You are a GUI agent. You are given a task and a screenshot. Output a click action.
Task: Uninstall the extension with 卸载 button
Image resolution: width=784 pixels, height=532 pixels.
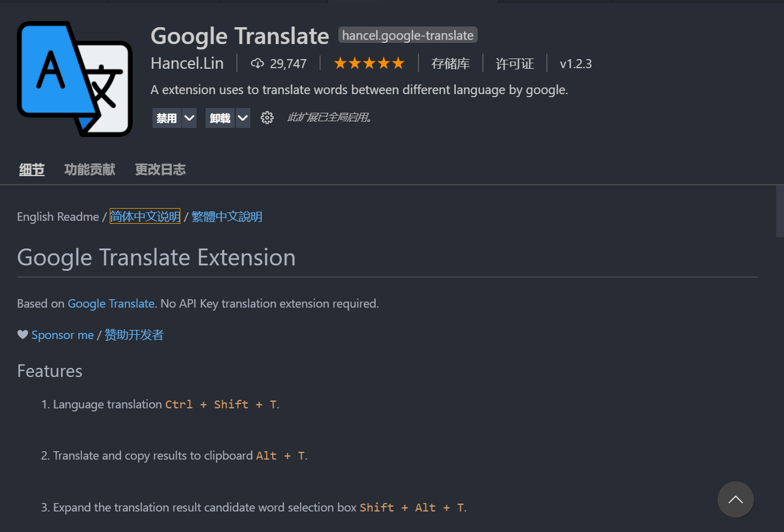pyautogui.click(x=221, y=118)
